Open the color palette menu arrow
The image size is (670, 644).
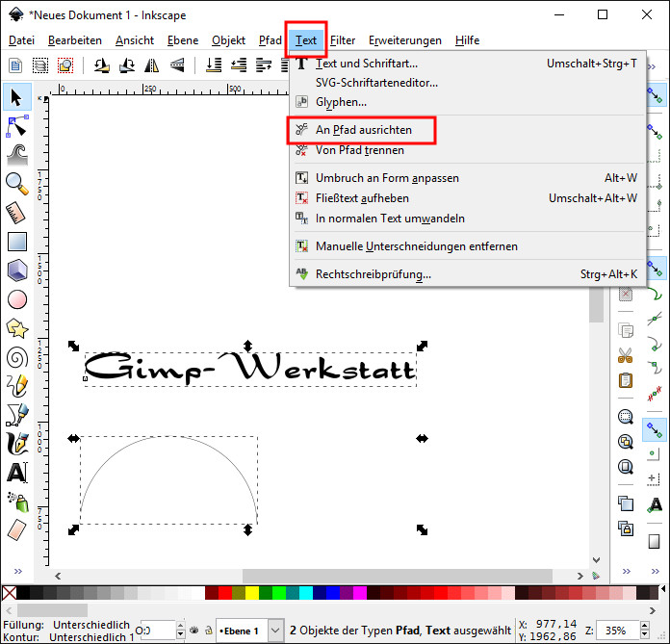coord(663,590)
